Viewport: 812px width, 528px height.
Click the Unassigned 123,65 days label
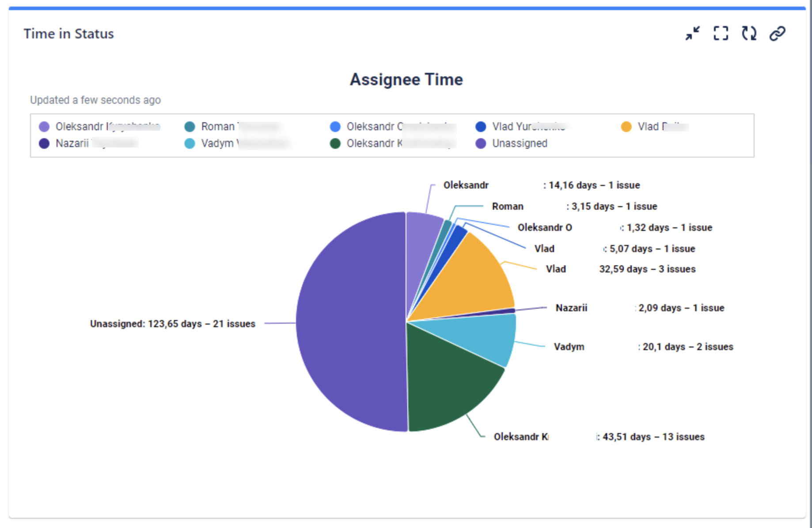coord(172,324)
